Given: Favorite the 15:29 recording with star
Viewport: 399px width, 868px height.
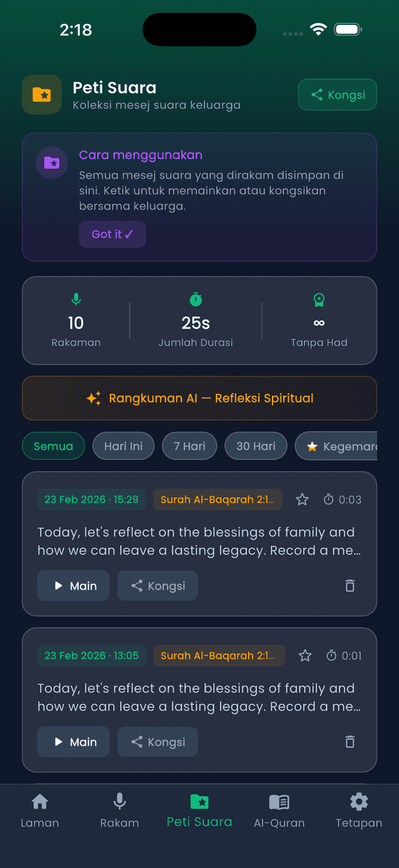Looking at the screenshot, I should pyautogui.click(x=302, y=499).
